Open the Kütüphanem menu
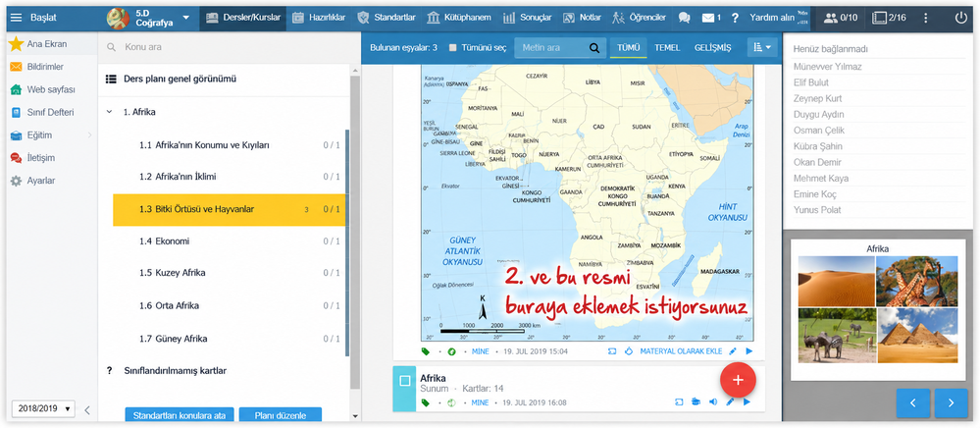Image resolution: width=980 pixels, height=428 pixels. pyautogui.click(x=458, y=18)
